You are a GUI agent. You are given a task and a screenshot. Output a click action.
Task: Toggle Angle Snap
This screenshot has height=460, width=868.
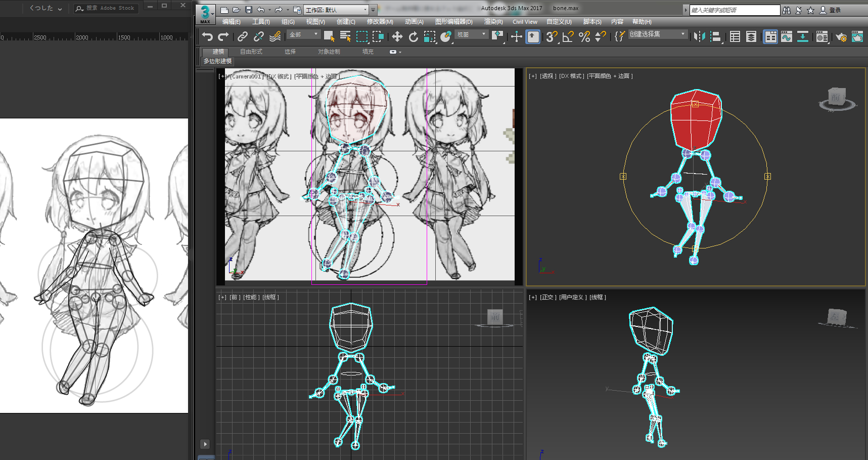pyautogui.click(x=568, y=36)
